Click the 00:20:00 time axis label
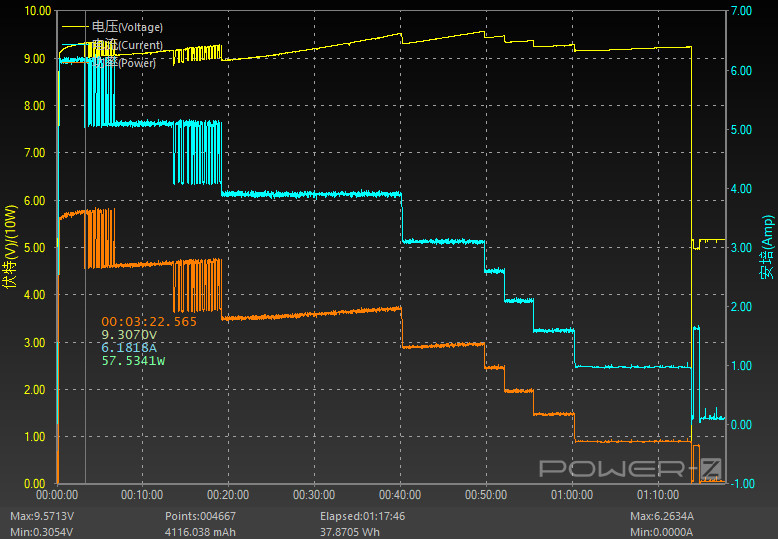The height and width of the screenshot is (539, 778). click(x=228, y=495)
